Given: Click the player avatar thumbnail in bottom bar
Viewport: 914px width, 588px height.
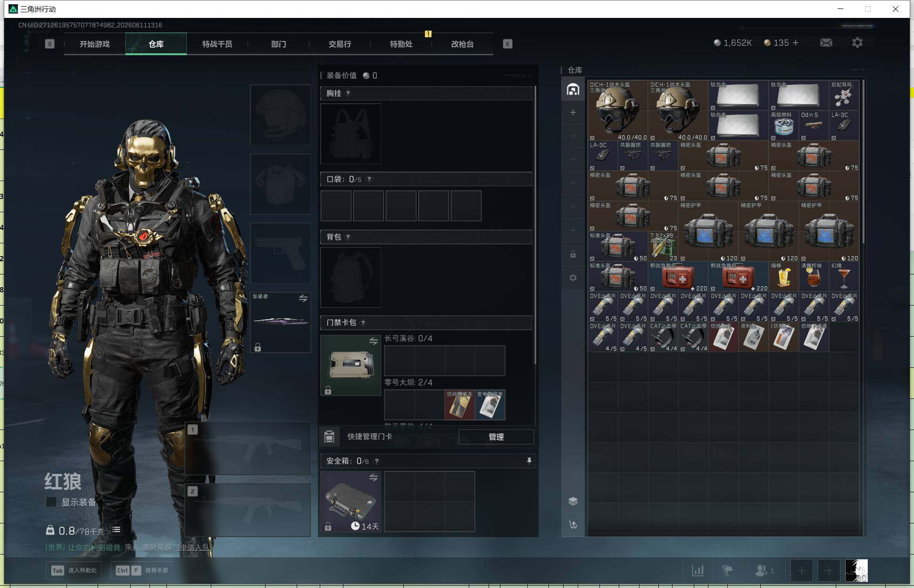Looking at the screenshot, I should 856,571.
